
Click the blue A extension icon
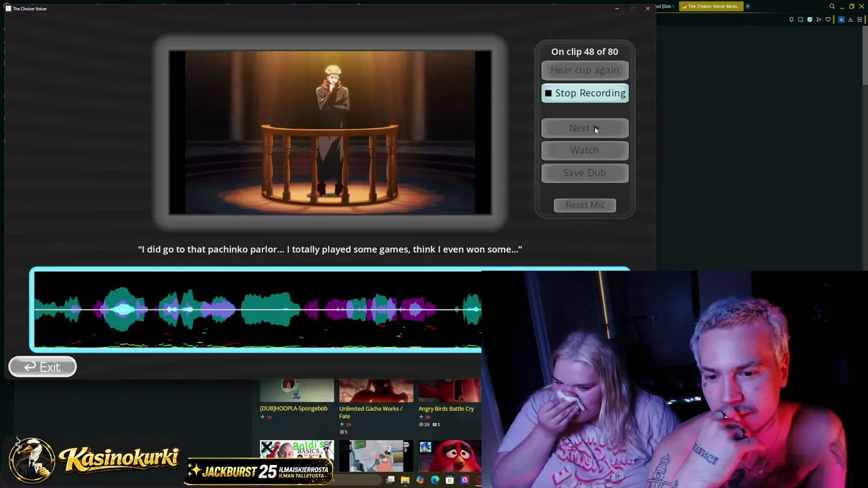(842, 20)
